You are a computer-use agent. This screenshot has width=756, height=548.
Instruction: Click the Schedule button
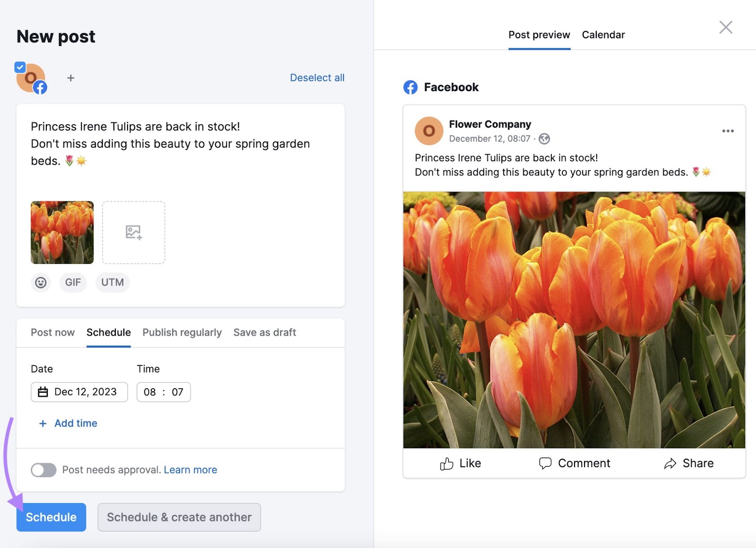(51, 517)
